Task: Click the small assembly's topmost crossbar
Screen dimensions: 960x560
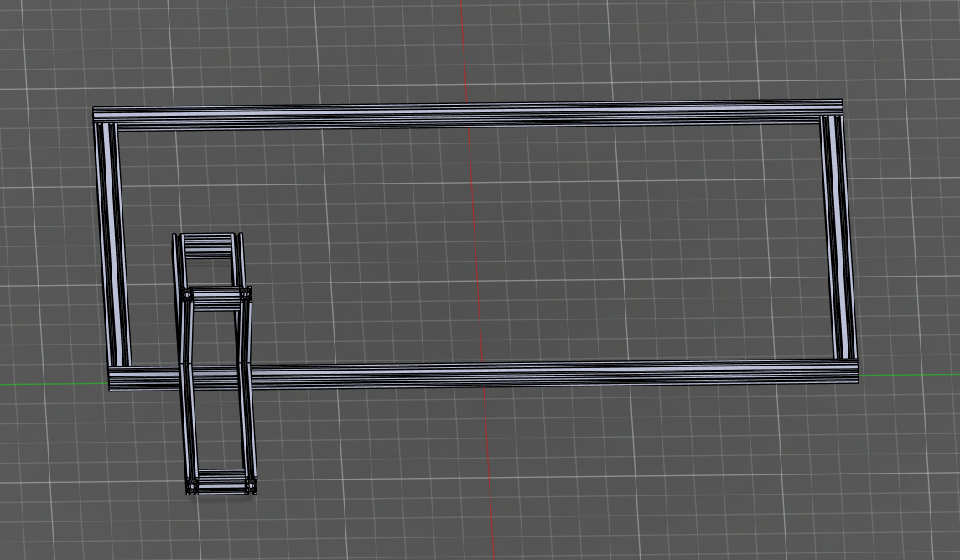Action: point(208,244)
